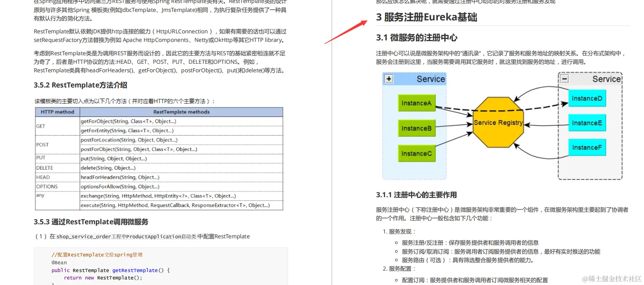Click 'delete(String, Object...)' cell

coord(181,168)
